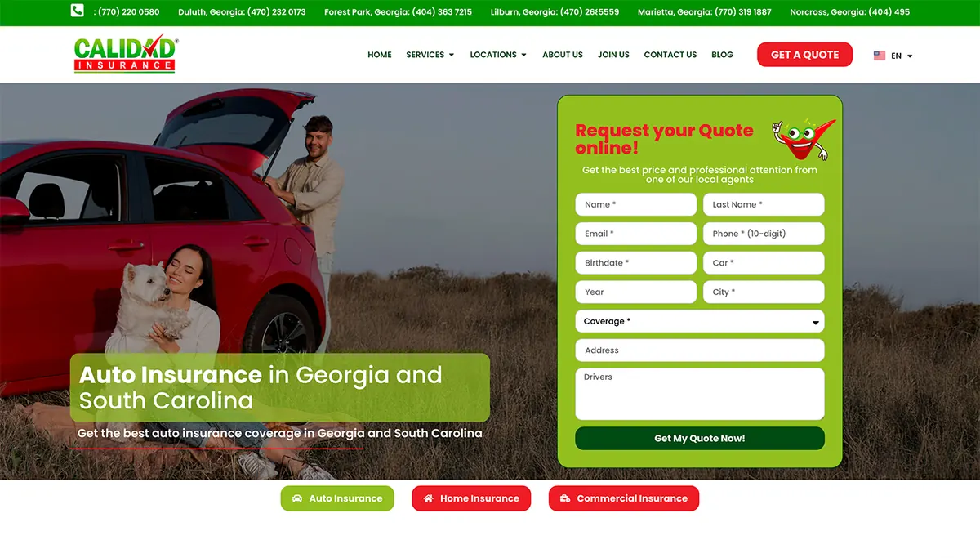980x558 pixels.
Task: Click the 'Auto Insurance in Georgia and South Carolina' heading
Action: click(261, 387)
